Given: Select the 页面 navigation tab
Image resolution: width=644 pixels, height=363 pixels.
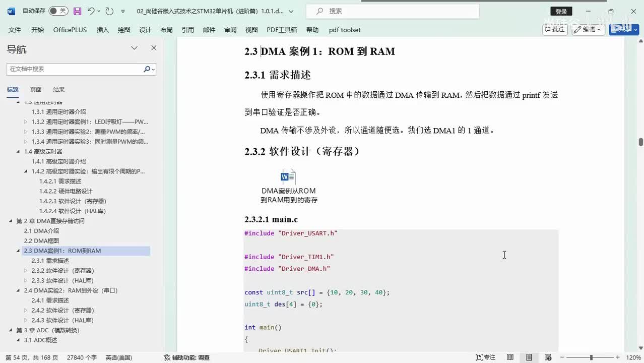Looking at the screenshot, I should pyautogui.click(x=36, y=89).
